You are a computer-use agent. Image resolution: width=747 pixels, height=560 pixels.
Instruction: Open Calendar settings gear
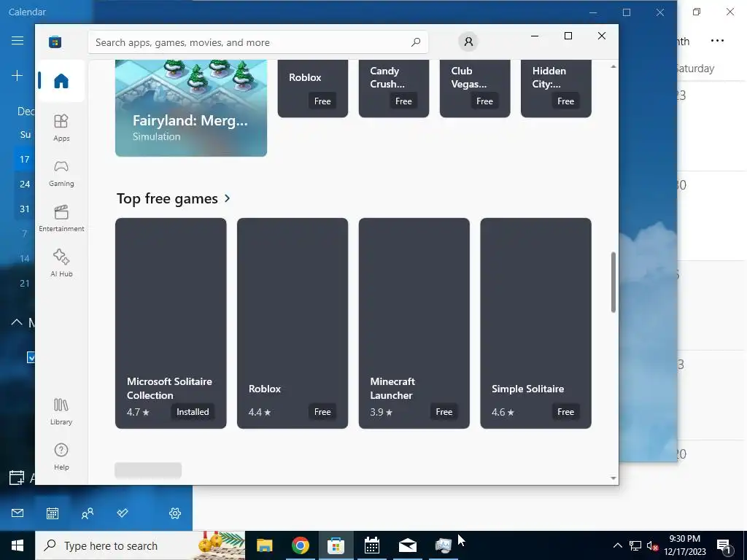[x=175, y=513]
